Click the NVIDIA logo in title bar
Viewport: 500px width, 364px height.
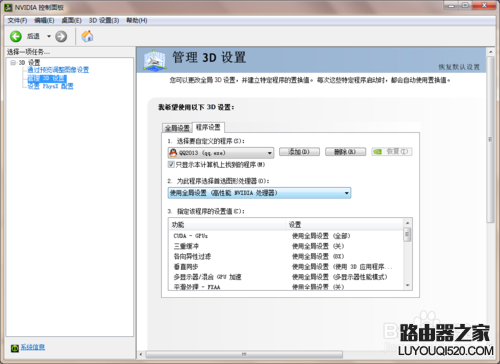(8, 7)
